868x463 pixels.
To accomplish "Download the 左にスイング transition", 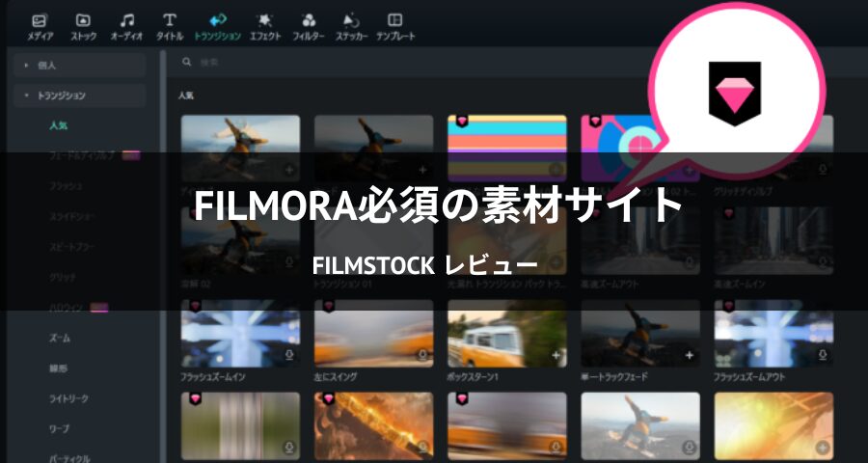I will pyautogui.click(x=422, y=355).
